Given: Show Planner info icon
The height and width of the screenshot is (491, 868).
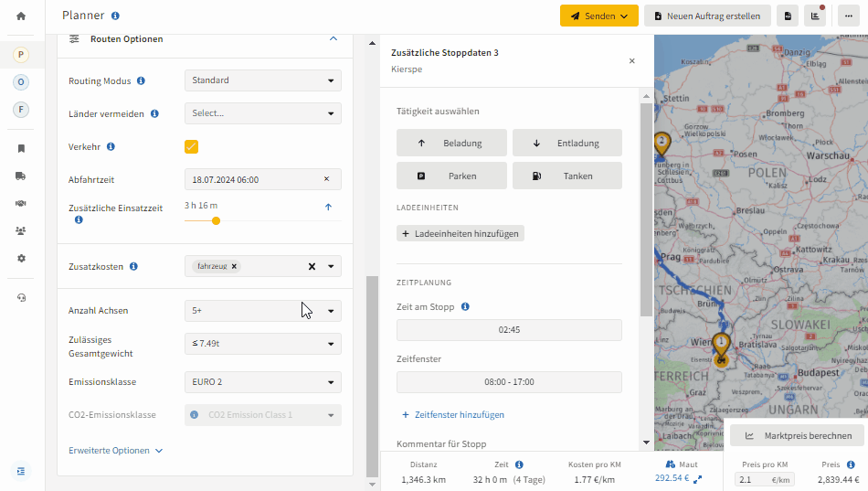Looking at the screenshot, I should point(115,16).
